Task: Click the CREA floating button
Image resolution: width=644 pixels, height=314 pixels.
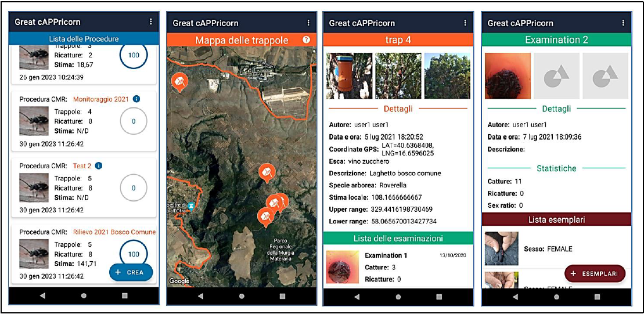Action: (131, 273)
